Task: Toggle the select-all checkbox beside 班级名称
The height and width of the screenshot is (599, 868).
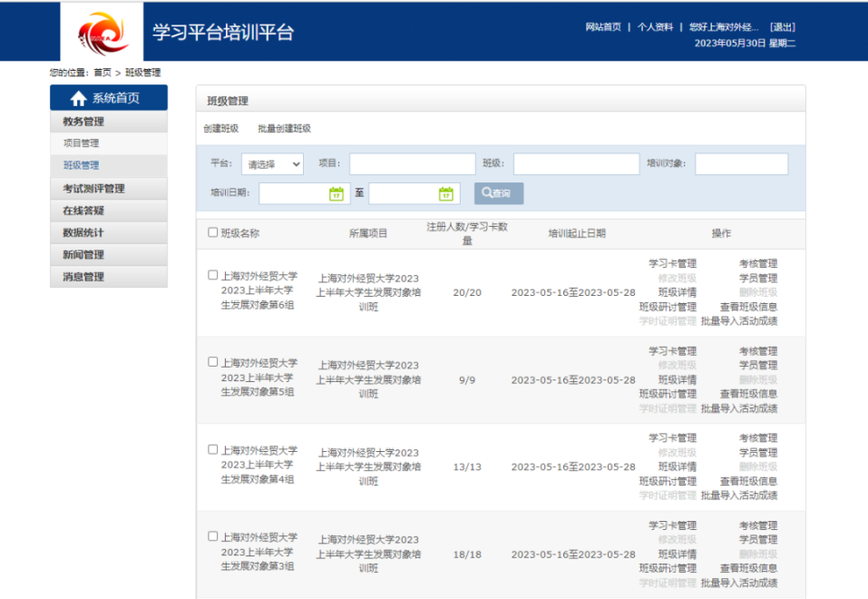Action: [213, 232]
